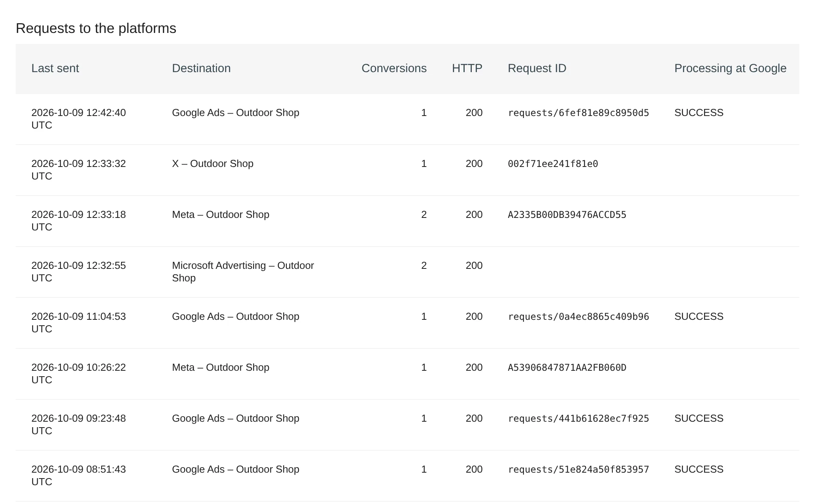This screenshot has width=815, height=504.
Task: Select timestamp 2026-10-09 09:23:48 UTC
Action: point(78,424)
